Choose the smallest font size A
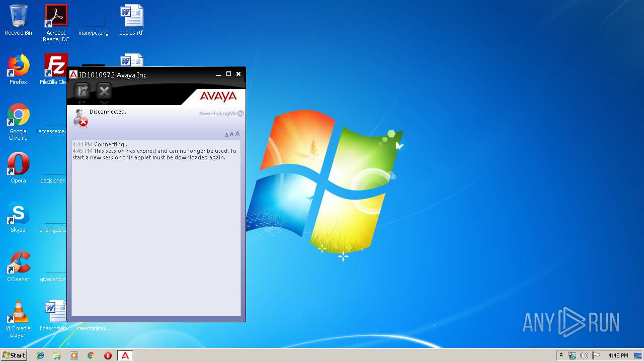The height and width of the screenshot is (362, 644). click(x=226, y=135)
